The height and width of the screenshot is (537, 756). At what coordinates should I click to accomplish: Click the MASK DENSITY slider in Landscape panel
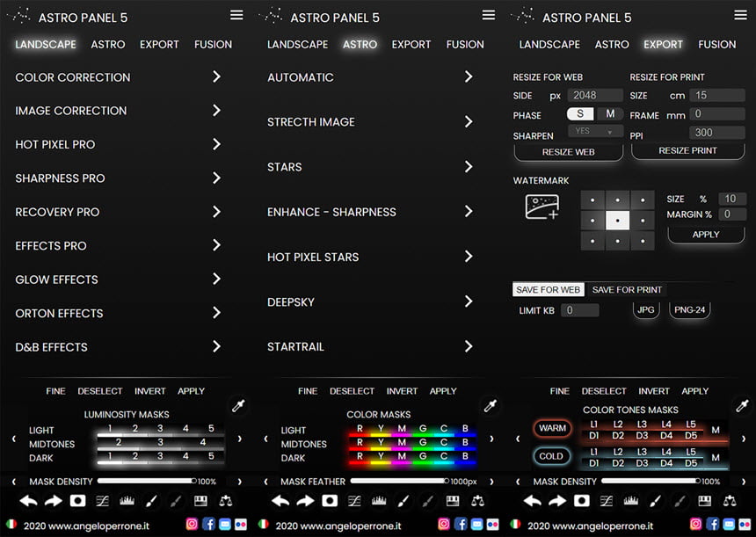click(147, 481)
